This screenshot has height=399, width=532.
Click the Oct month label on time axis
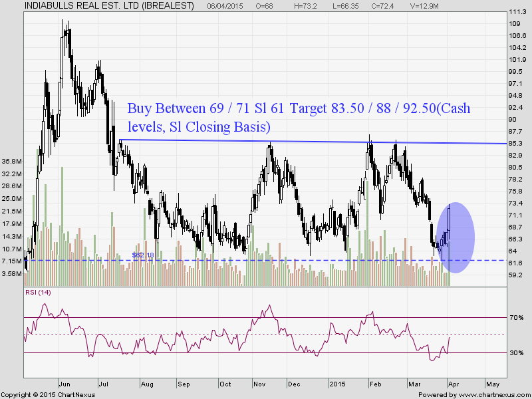[x=225, y=384]
